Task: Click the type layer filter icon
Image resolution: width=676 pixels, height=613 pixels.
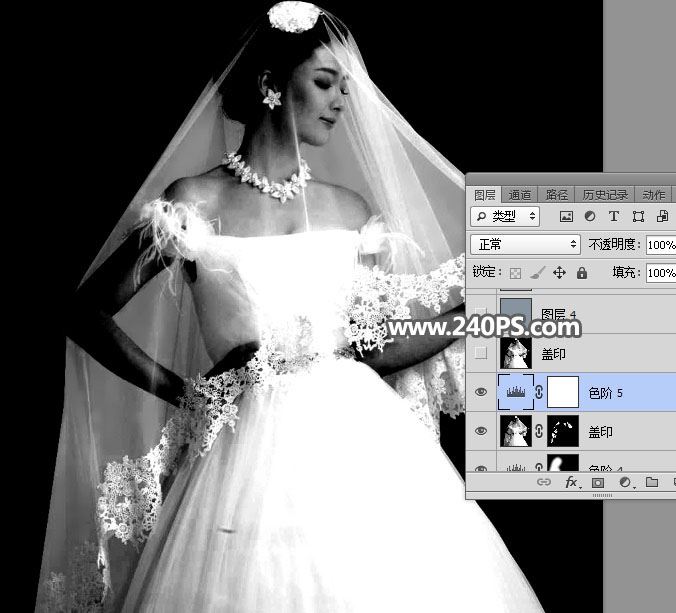Action: pos(613,216)
